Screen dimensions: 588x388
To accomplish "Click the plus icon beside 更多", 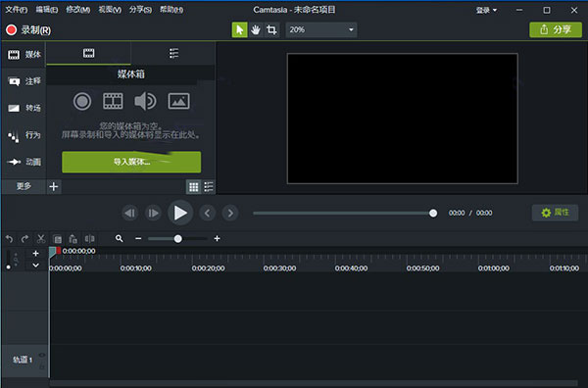I will point(54,186).
